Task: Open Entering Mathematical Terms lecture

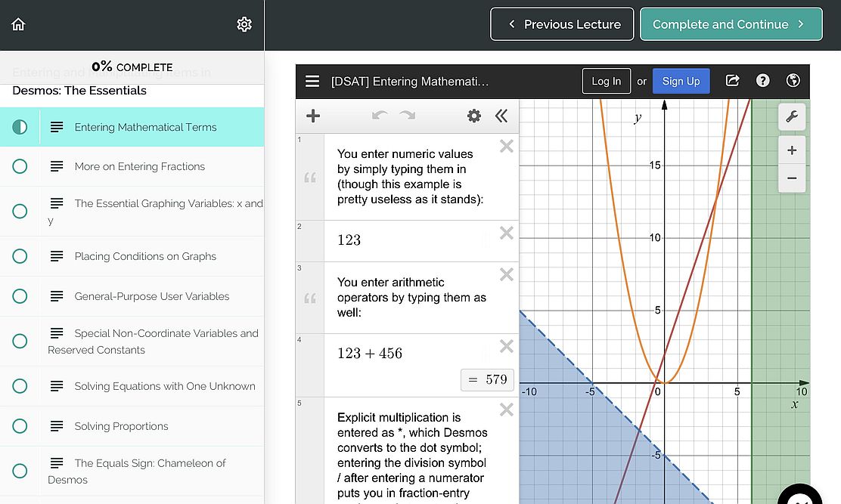Action: tap(132, 127)
